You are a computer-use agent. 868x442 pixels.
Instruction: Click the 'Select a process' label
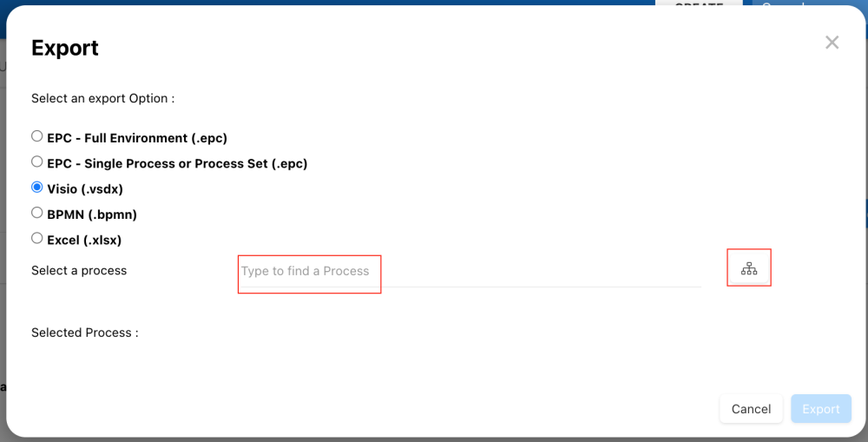coord(79,271)
